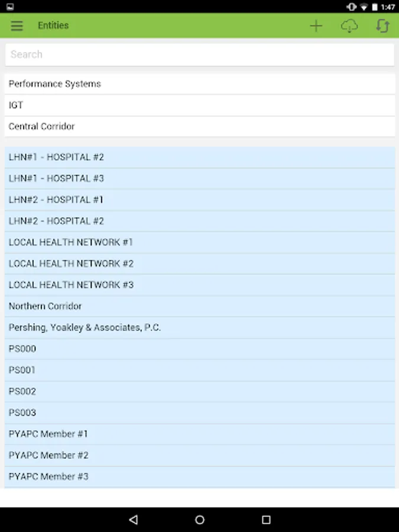
Task: Choose LOCAL HEALTH NETWORK #2
Action: (x=200, y=264)
